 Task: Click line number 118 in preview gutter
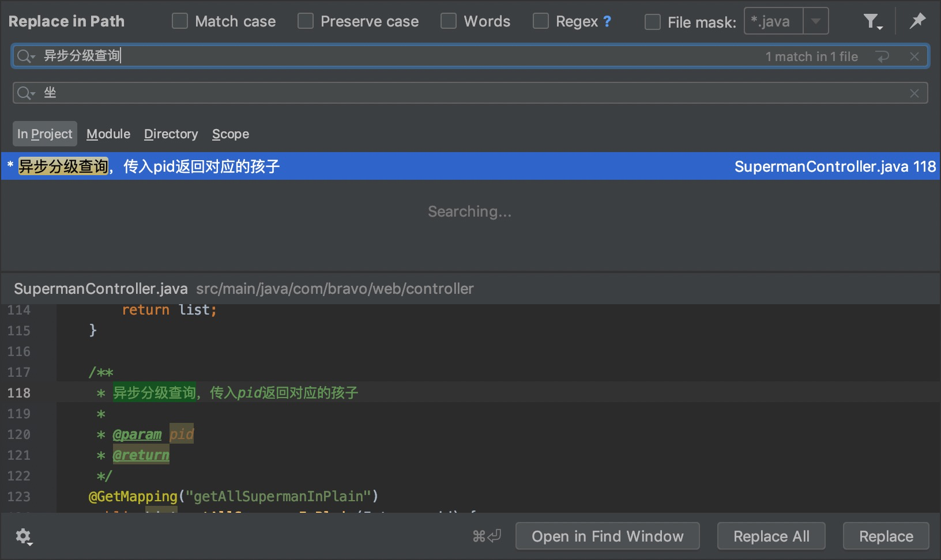19,393
